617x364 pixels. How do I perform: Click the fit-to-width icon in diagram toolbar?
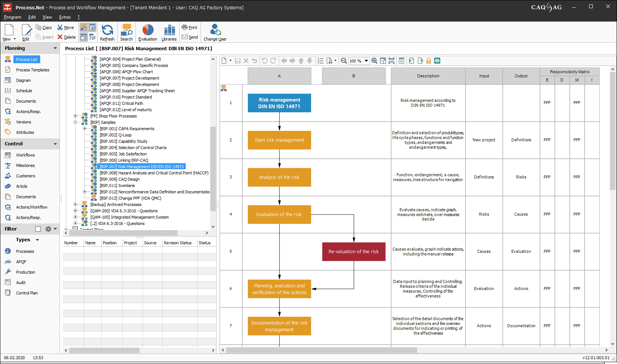click(391, 61)
